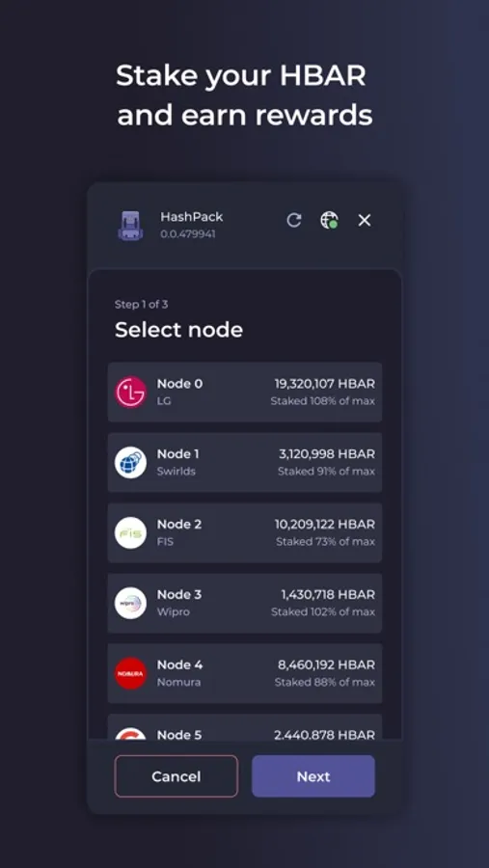
Task: Close the HashPack panel with X
Action: [365, 220]
